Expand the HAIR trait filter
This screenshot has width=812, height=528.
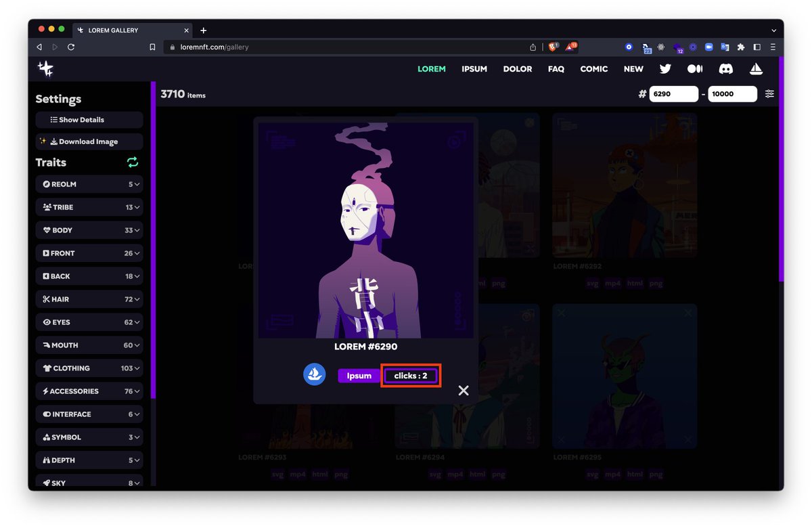point(89,299)
